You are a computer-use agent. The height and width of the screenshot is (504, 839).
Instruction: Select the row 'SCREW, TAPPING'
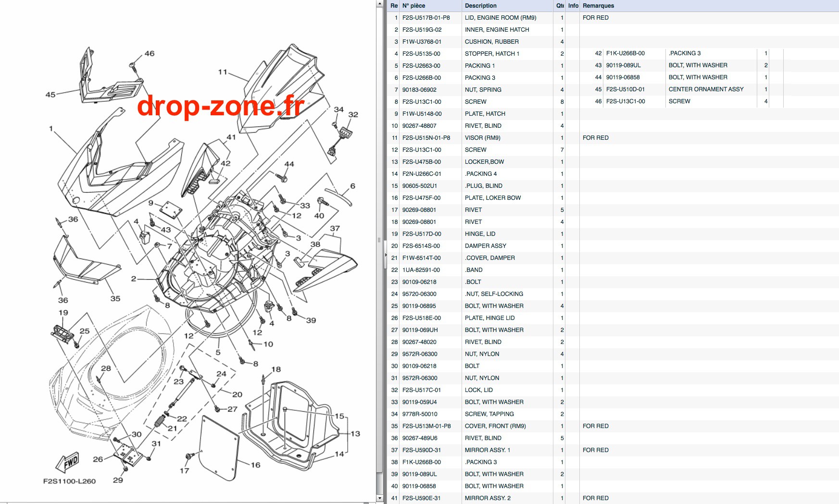tap(613, 414)
